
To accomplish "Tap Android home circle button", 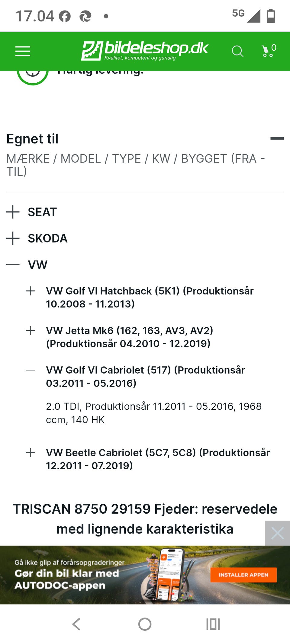I will 145,624.
